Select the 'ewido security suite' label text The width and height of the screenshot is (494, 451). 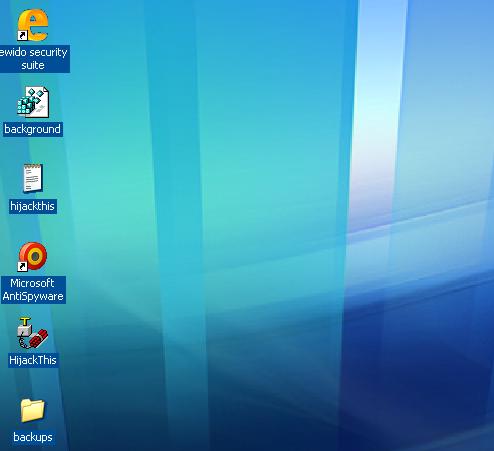(x=33, y=59)
